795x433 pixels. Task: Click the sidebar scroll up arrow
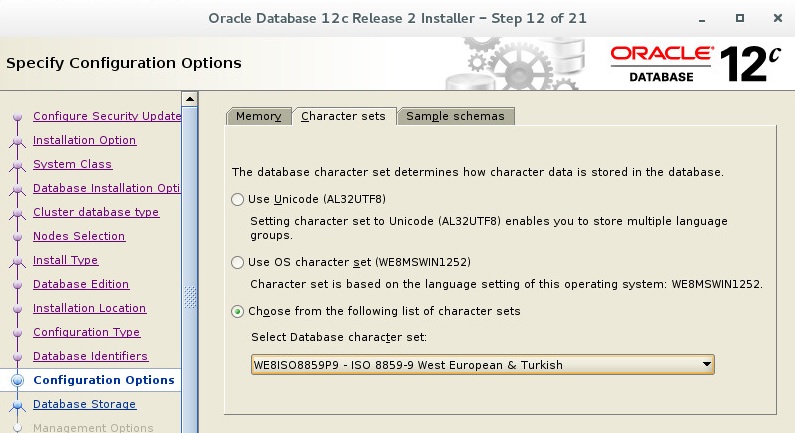[x=190, y=99]
